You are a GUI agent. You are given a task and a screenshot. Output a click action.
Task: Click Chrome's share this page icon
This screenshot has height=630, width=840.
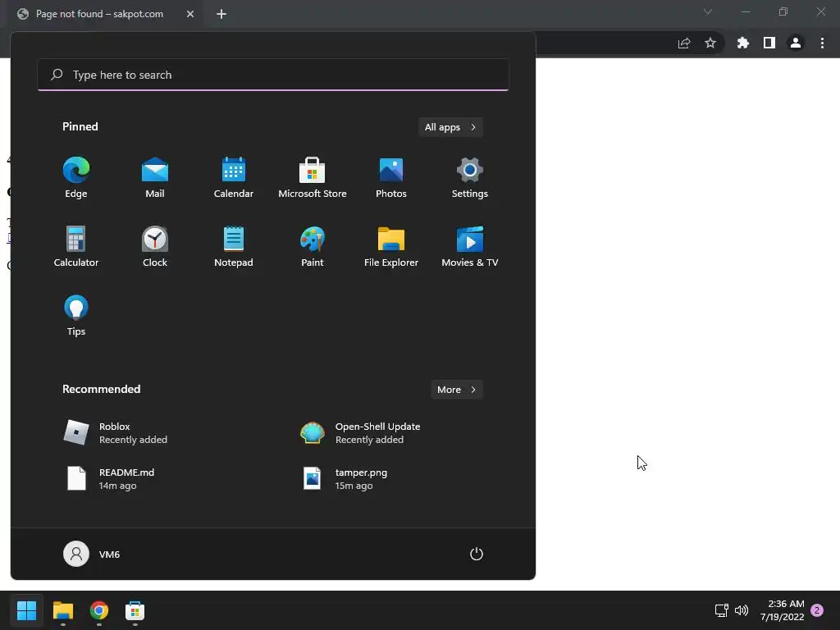pos(684,43)
